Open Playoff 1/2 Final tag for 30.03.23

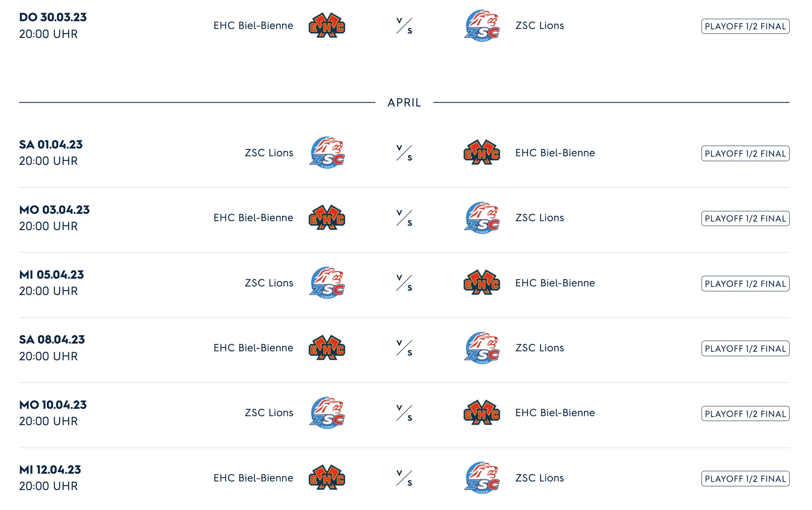tap(745, 27)
